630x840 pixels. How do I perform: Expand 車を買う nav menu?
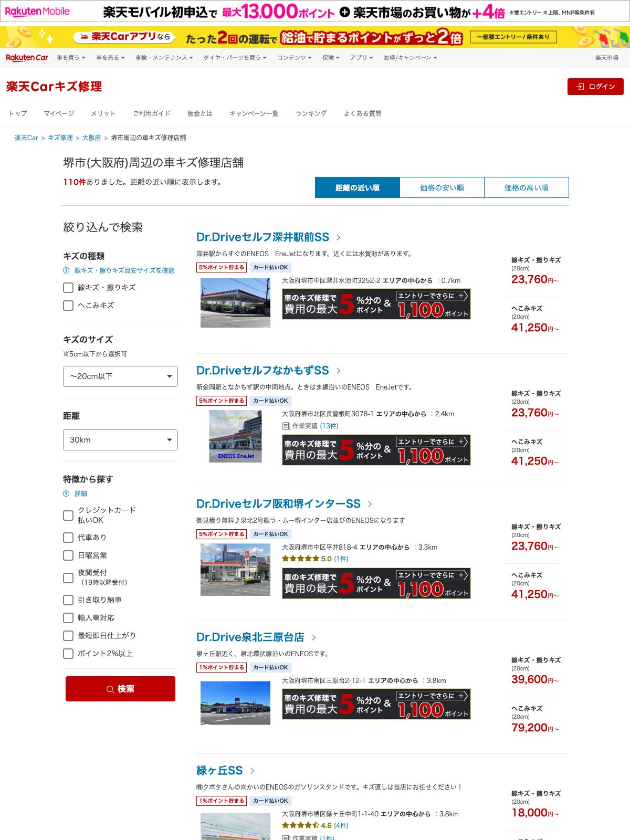[x=71, y=58]
